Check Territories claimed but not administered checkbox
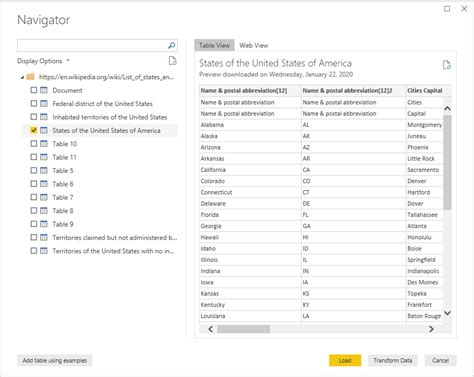Viewport: 474px width, 377px height. tap(34, 237)
